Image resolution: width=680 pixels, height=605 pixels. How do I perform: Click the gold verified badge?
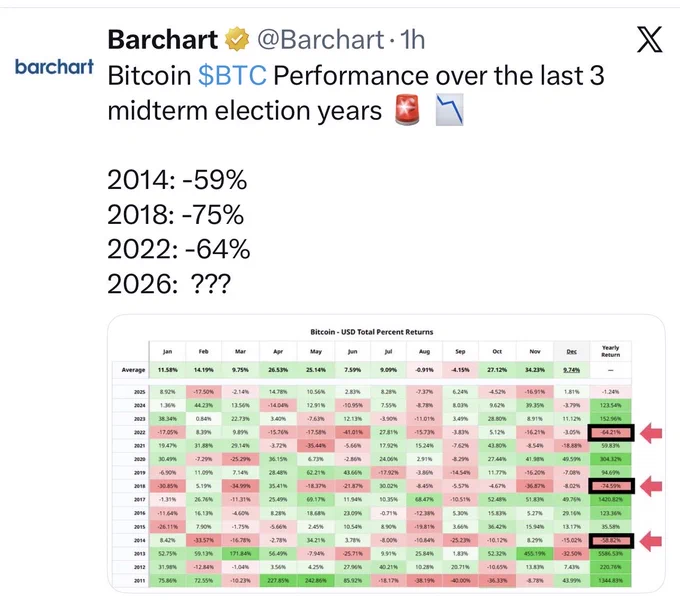[x=237, y=39]
